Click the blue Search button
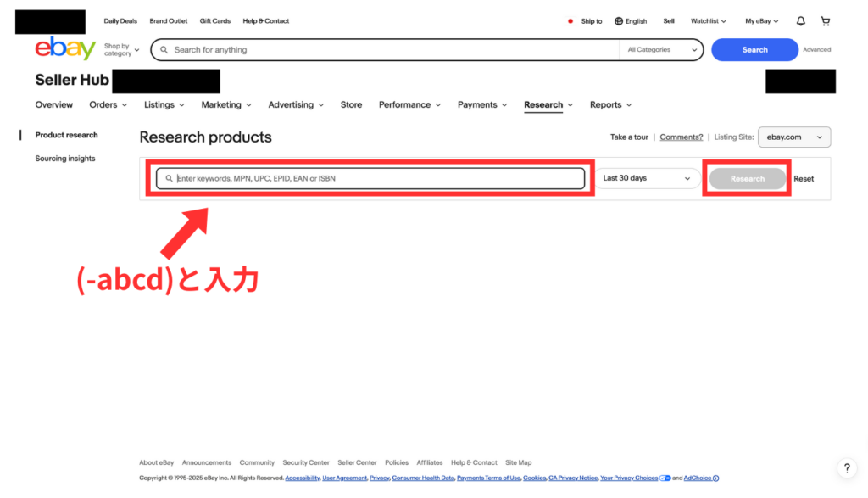Image resolution: width=868 pixels, height=498 pixels. pyautogui.click(x=754, y=50)
